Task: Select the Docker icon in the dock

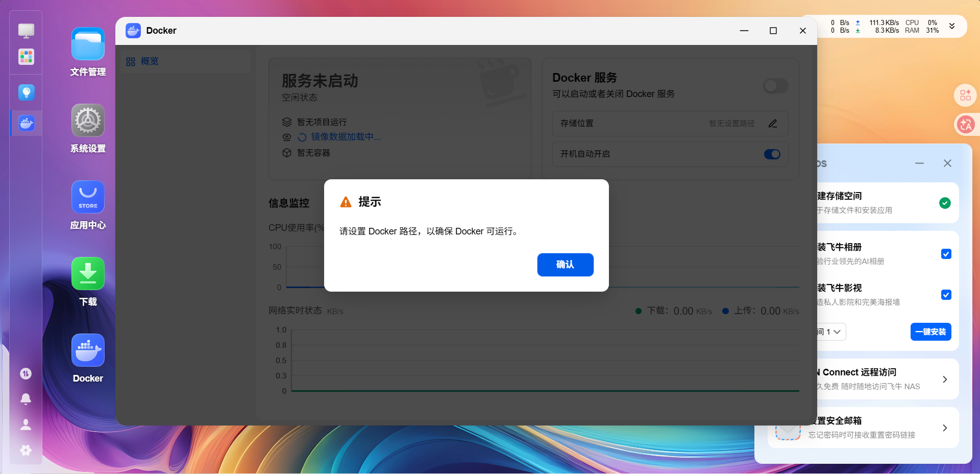Action: coord(26,123)
